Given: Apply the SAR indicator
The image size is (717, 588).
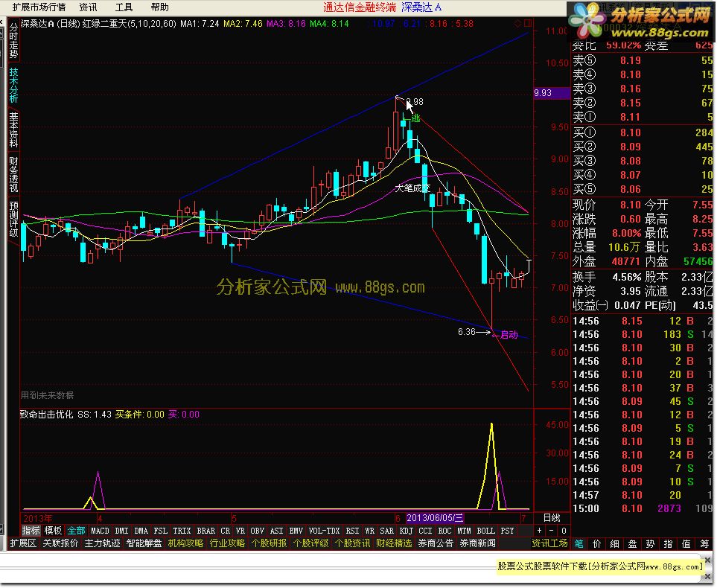Looking at the screenshot, I should click(387, 531).
